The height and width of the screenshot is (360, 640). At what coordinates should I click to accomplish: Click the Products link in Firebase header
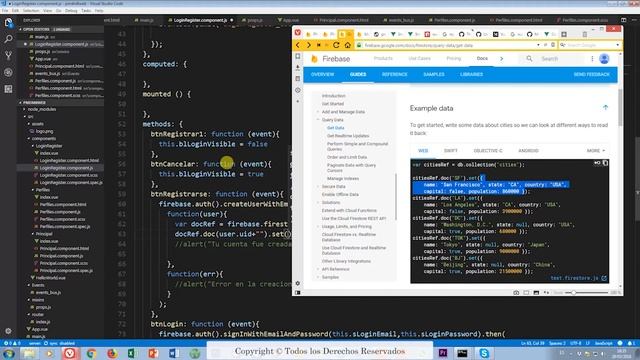click(383, 59)
